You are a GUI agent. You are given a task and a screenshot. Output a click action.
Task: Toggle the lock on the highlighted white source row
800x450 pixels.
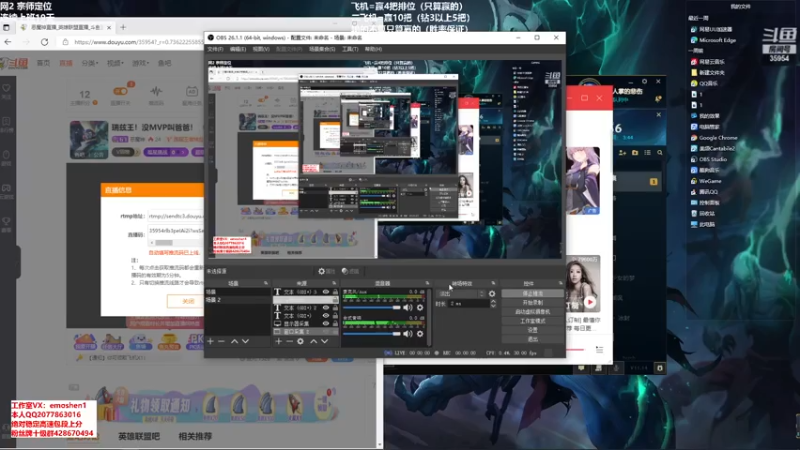(335, 300)
